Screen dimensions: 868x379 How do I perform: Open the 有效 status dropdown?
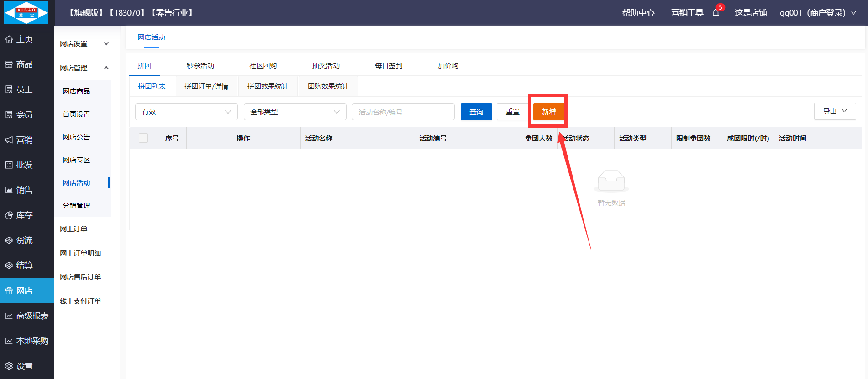186,112
